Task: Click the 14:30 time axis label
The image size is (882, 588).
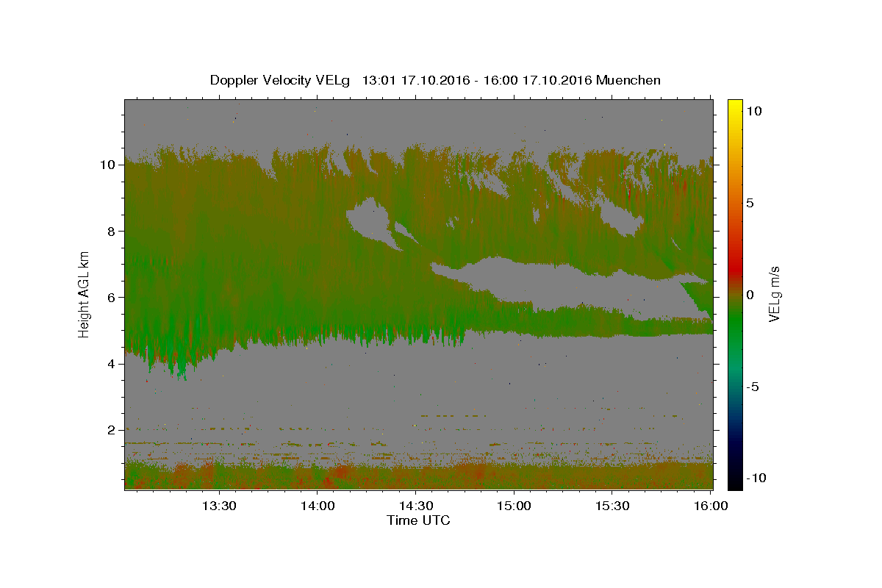Action: click(415, 506)
